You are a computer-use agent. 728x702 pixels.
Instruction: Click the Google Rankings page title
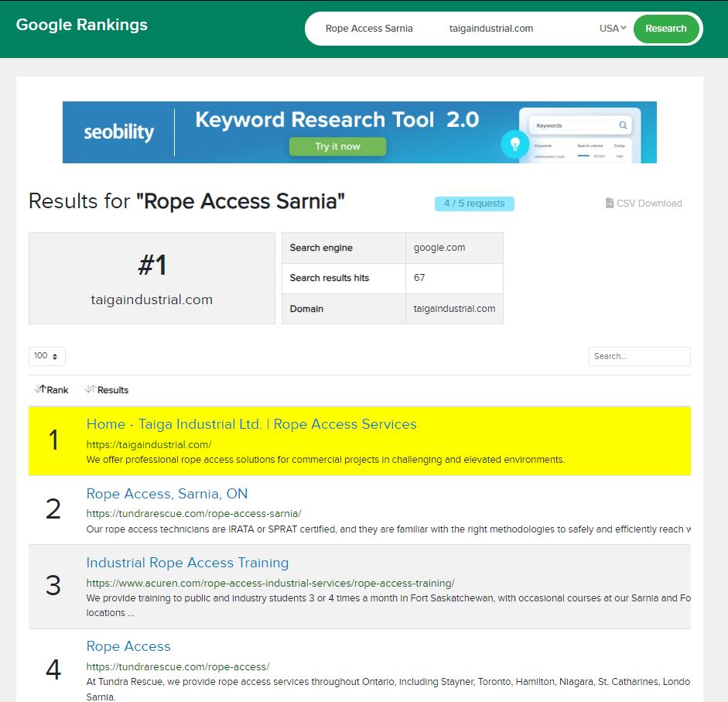coord(82,25)
